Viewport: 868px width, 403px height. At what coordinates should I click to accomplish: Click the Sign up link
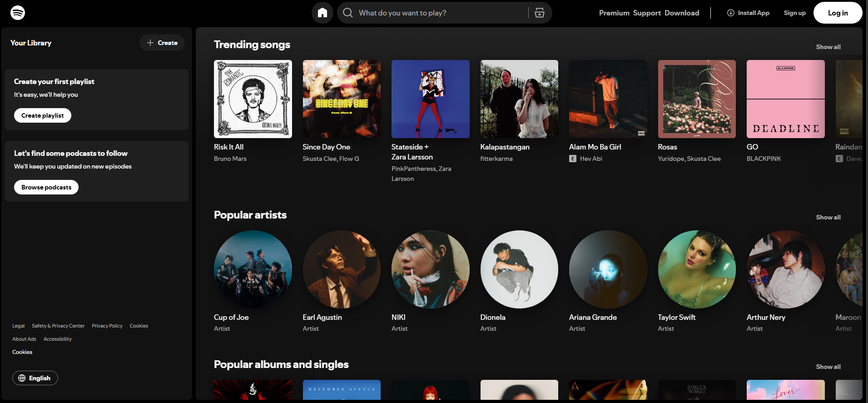(794, 13)
